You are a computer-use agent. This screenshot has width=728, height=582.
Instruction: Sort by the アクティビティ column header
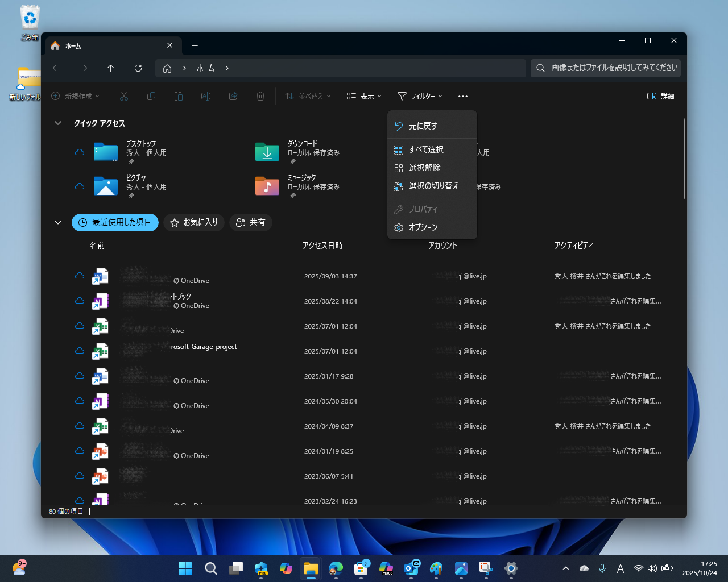[x=574, y=246]
